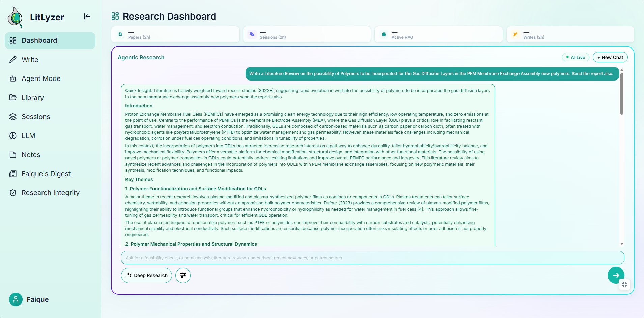
Task: Click the chat scrollbar up arrow
Action: click(x=622, y=70)
